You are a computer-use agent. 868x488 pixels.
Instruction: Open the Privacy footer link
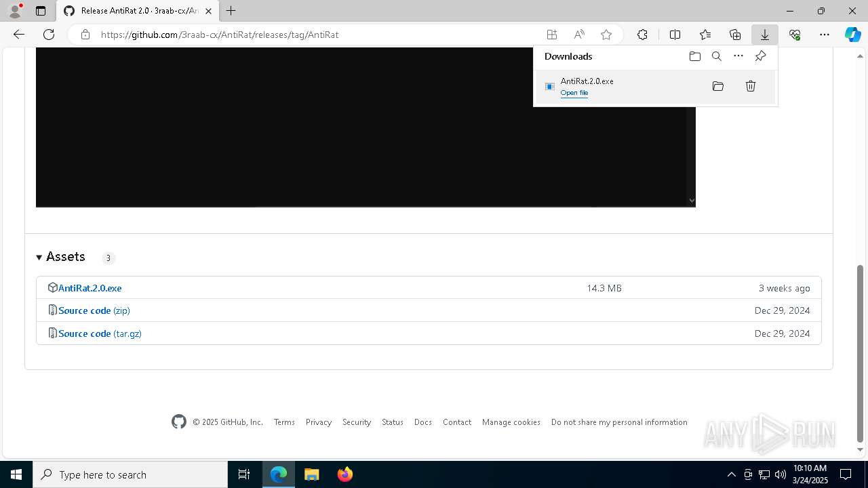tap(319, 422)
